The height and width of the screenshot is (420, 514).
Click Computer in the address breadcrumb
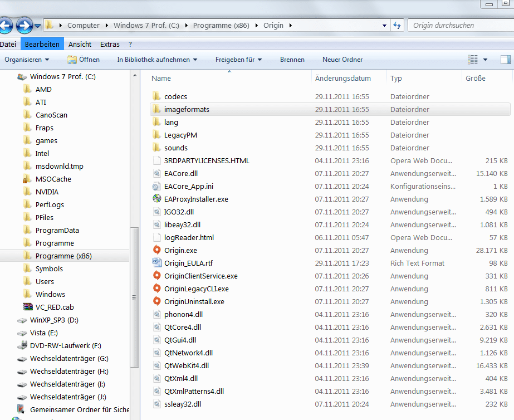(x=84, y=25)
